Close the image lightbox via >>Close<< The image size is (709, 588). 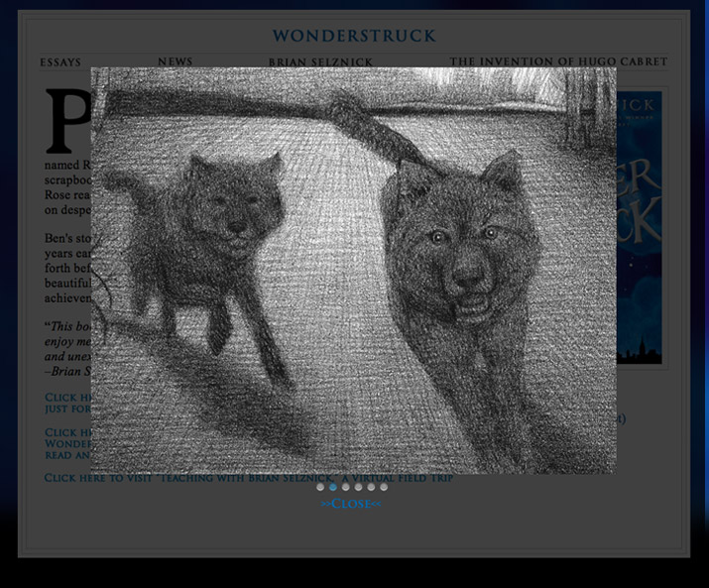coord(351,504)
